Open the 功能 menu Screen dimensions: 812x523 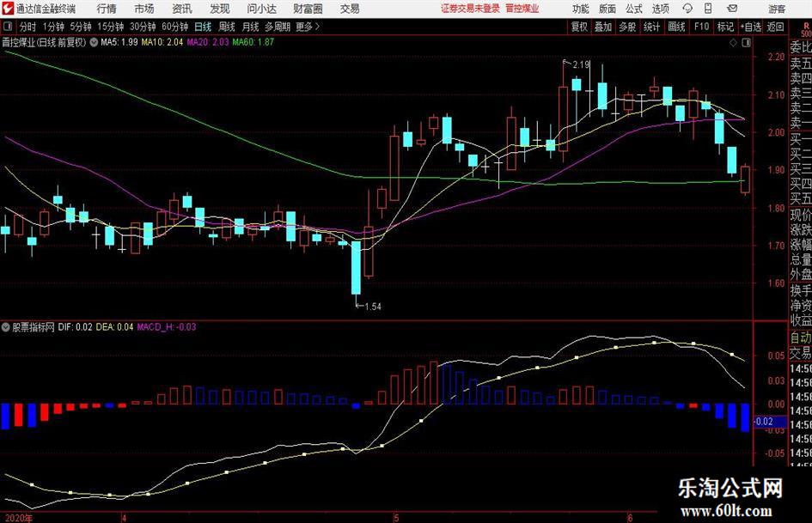tap(581, 9)
